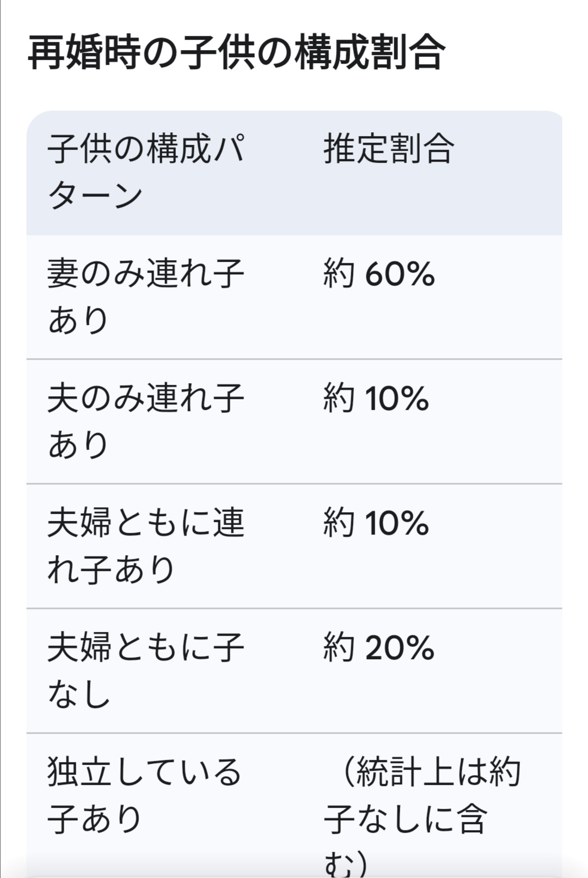This screenshot has height=878, width=588.
Task: Tap the text なし under 夫婦ともに子
Action: click(79, 694)
